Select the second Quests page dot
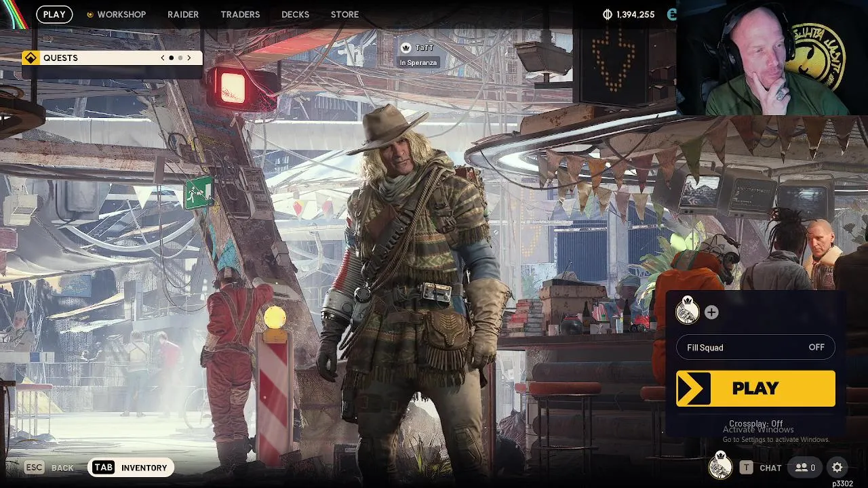Screen dimensions: 868x488 tap(180, 58)
